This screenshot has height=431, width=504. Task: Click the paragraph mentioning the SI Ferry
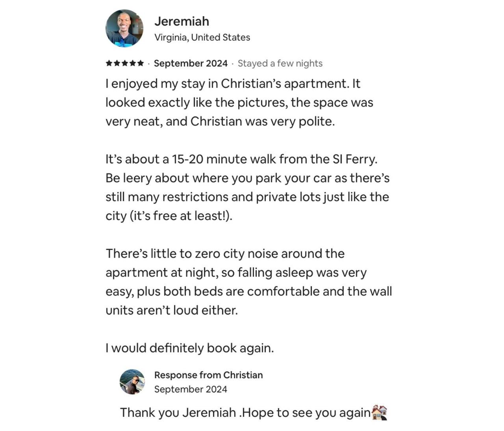[247, 187]
